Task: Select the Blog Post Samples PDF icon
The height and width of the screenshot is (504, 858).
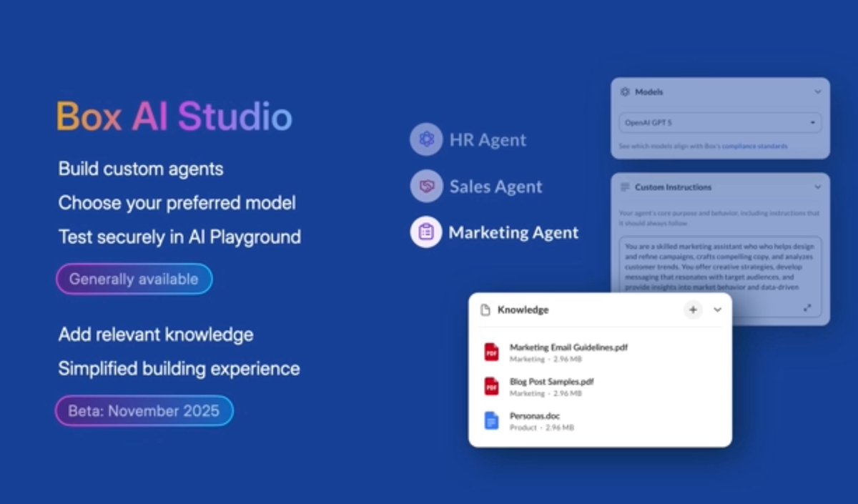Action: tap(491, 387)
